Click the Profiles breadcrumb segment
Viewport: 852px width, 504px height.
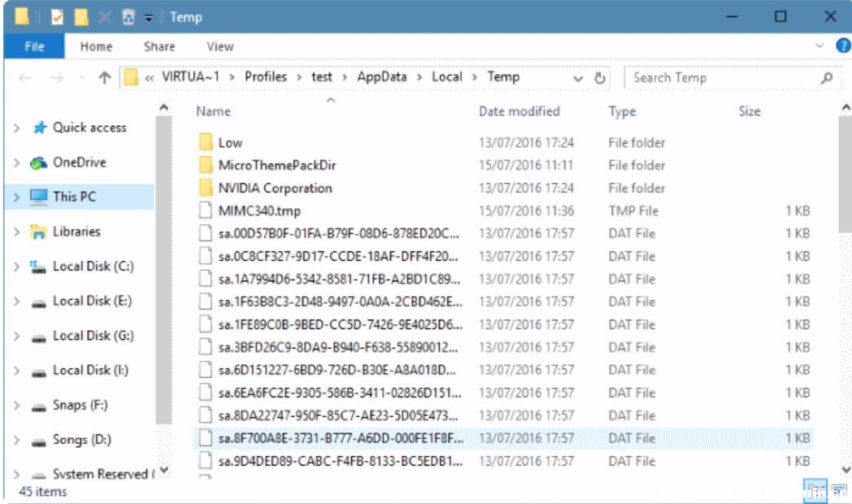[266, 77]
